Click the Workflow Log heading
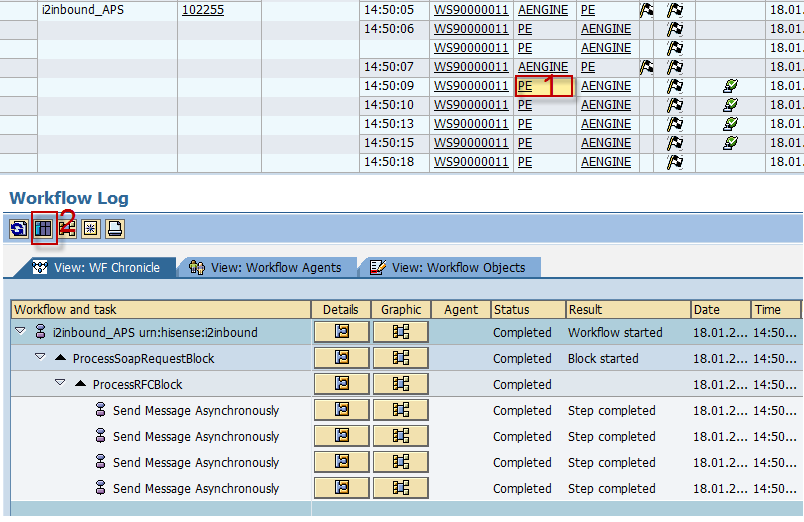Screen dimensions: 804x522 coord(69,198)
